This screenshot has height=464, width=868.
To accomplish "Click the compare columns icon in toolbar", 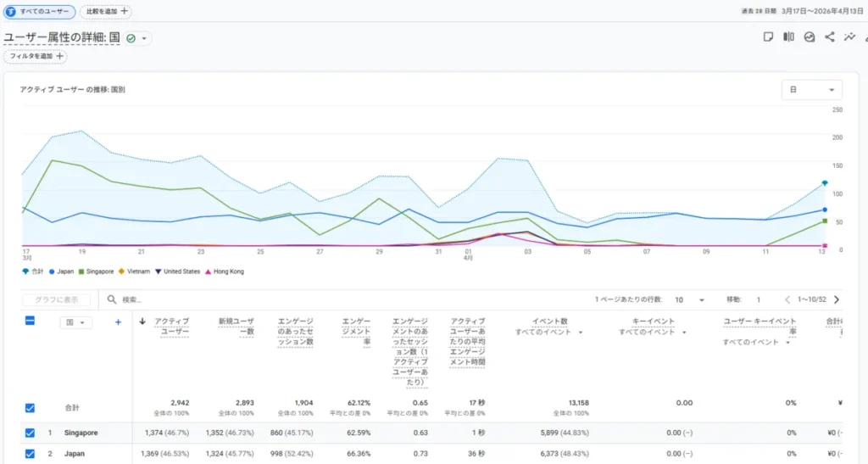I will [788, 37].
